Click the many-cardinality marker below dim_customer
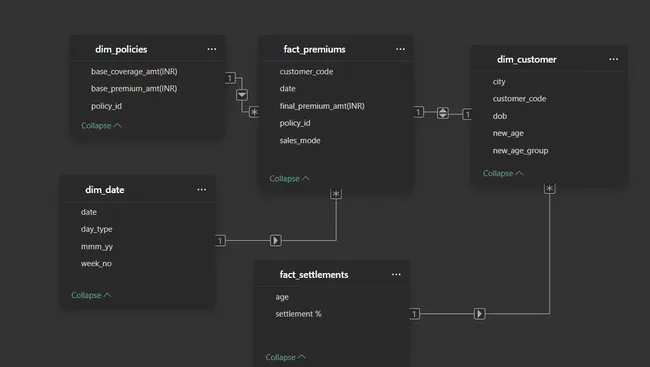650x367 pixels. [550, 189]
